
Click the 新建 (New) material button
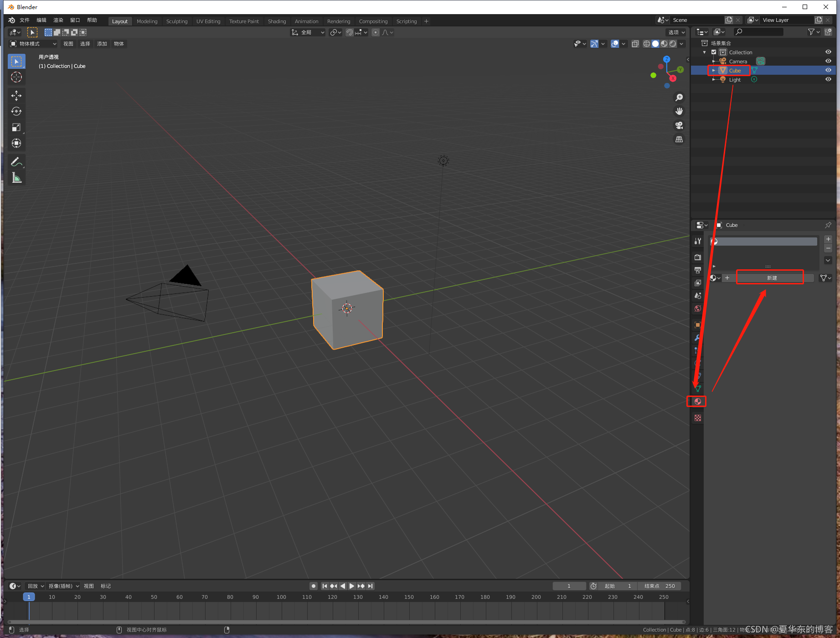(x=772, y=278)
